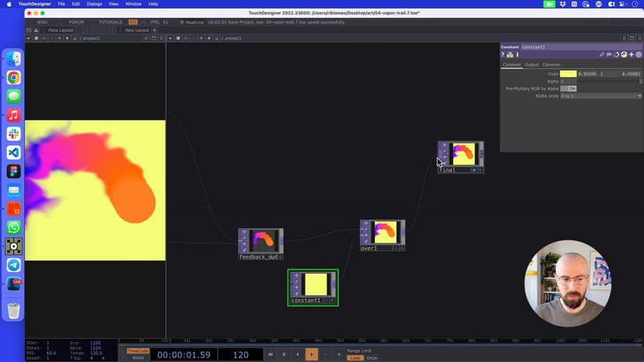
Task: Jump to start with the reset playback button
Action: (270, 354)
